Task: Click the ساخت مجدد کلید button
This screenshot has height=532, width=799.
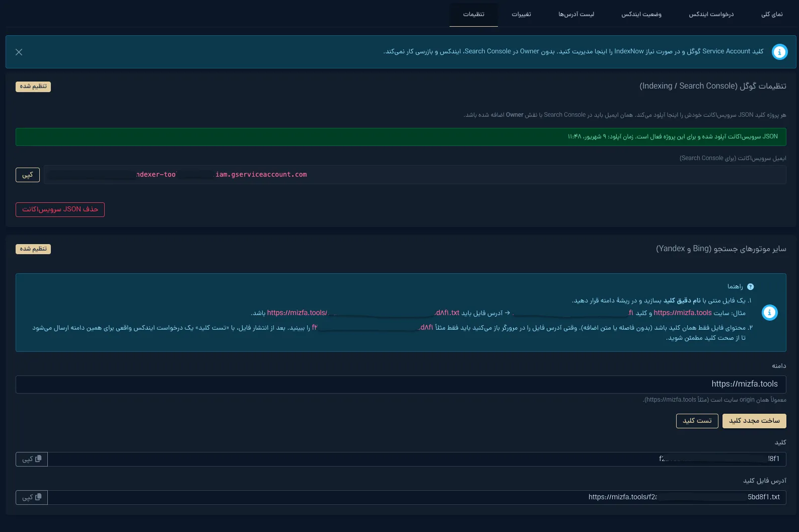Action: click(754, 421)
